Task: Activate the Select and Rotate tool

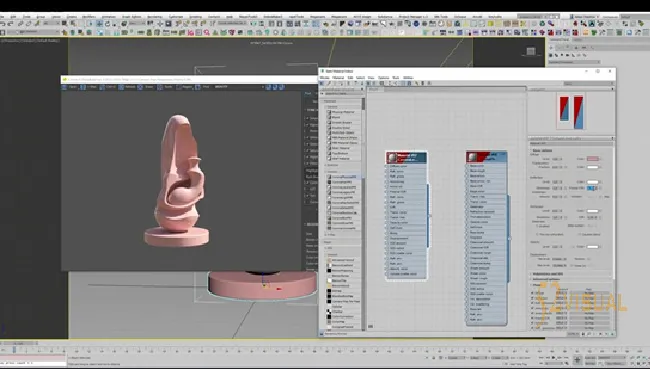Action: (107, 24)
